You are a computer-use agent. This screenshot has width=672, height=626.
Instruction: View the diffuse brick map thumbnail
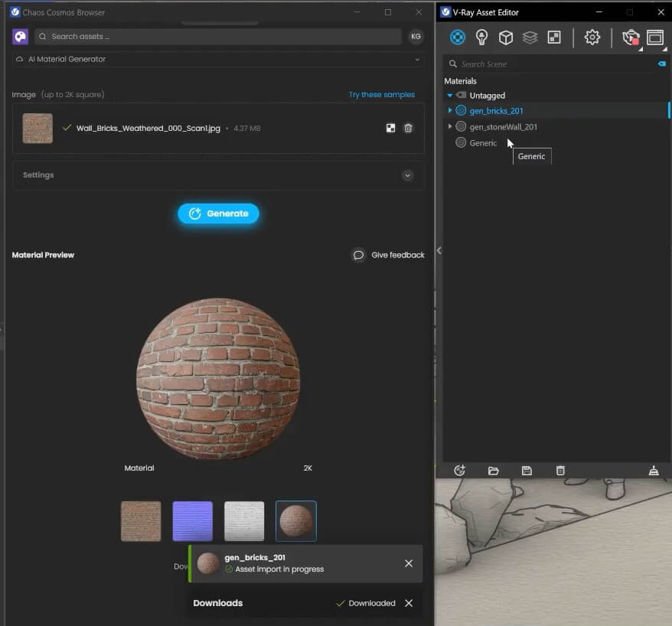pos(141,521)
